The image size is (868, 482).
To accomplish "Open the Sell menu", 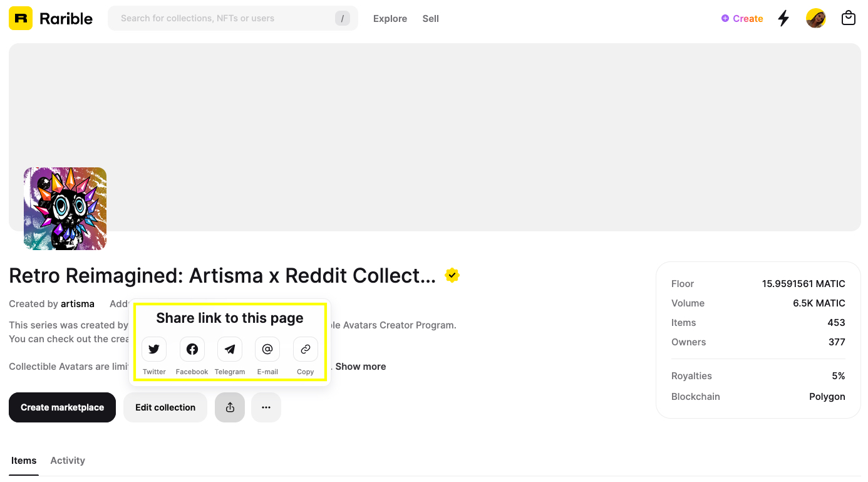I will click(430, 19).
